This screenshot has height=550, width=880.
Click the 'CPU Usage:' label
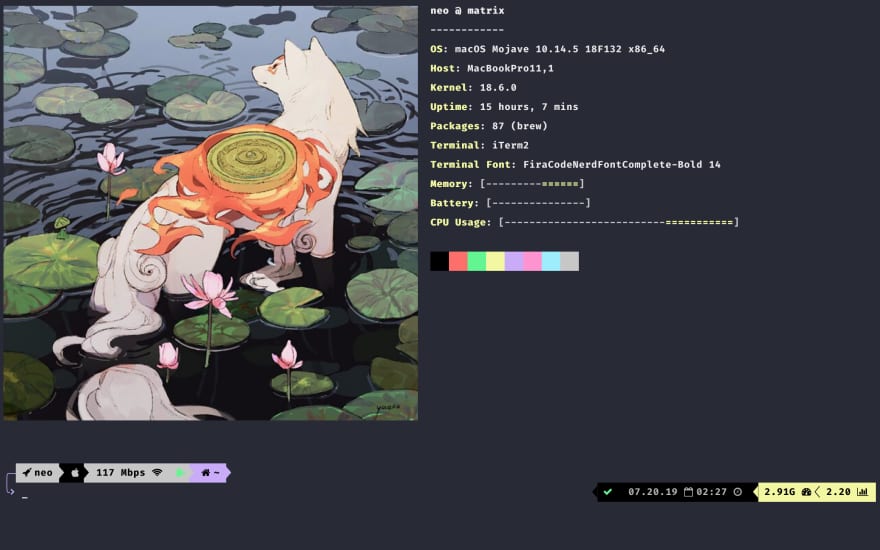[461, 222]
